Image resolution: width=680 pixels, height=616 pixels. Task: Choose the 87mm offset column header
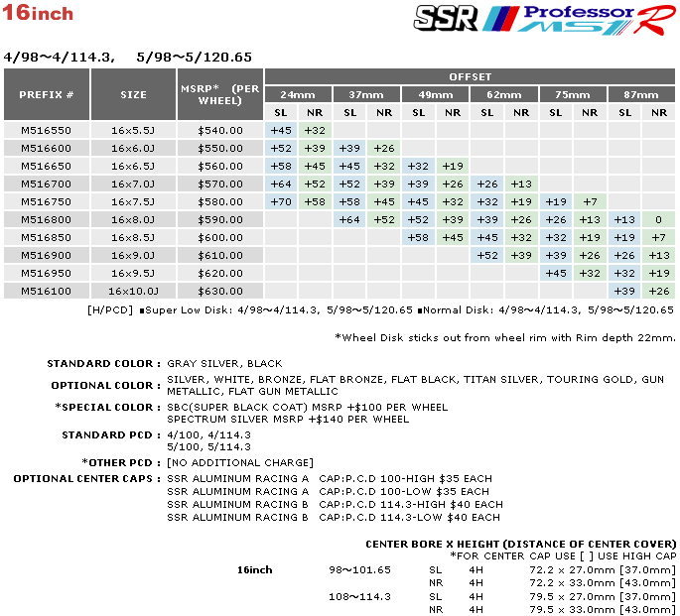coord(641,94)
